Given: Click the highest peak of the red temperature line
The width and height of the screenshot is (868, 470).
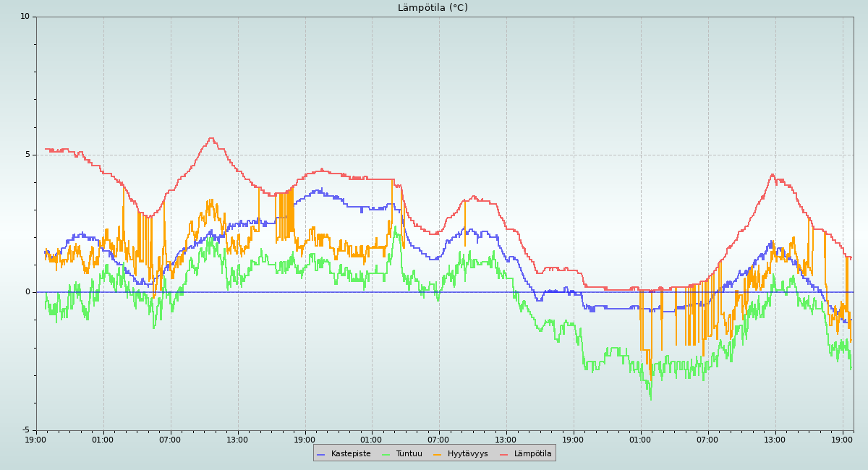Looking at the screenshot, I should [211, 138].
